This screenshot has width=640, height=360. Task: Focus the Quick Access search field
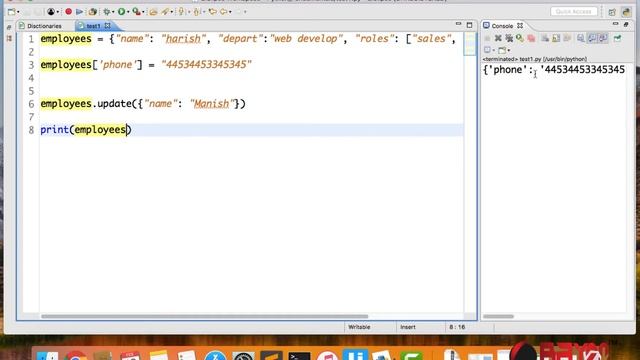point(573,11)
